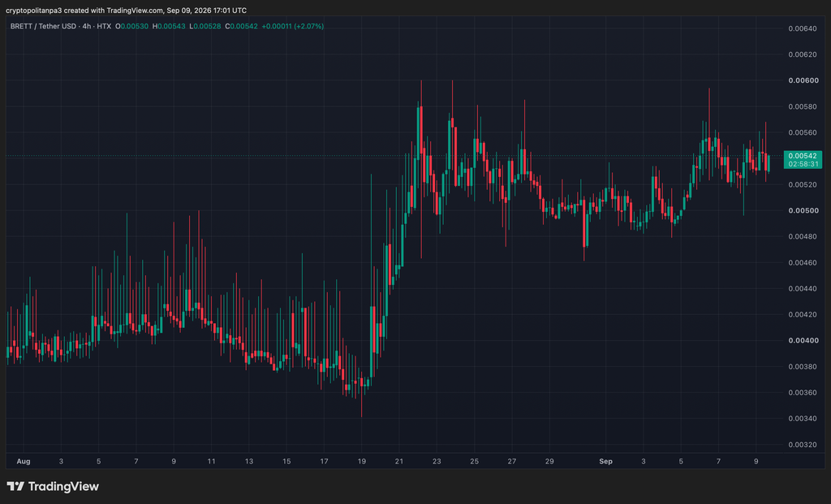Image resolution: width=831 pixels, height=504 pixels.
Task: Click the cryptopolitanpa3 attribution text
Action: tap(34, 10)
